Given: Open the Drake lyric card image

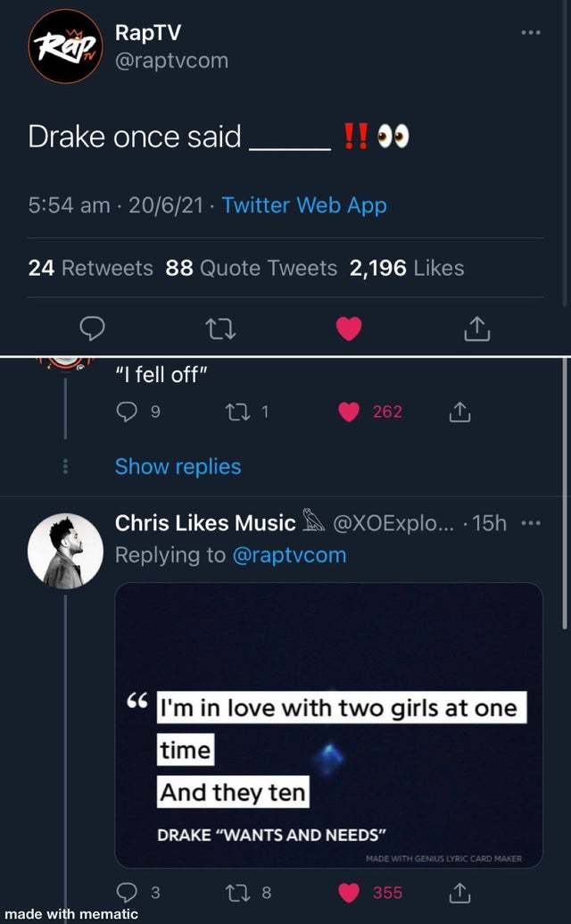Looking at the screenshot, I should [329, 725].
